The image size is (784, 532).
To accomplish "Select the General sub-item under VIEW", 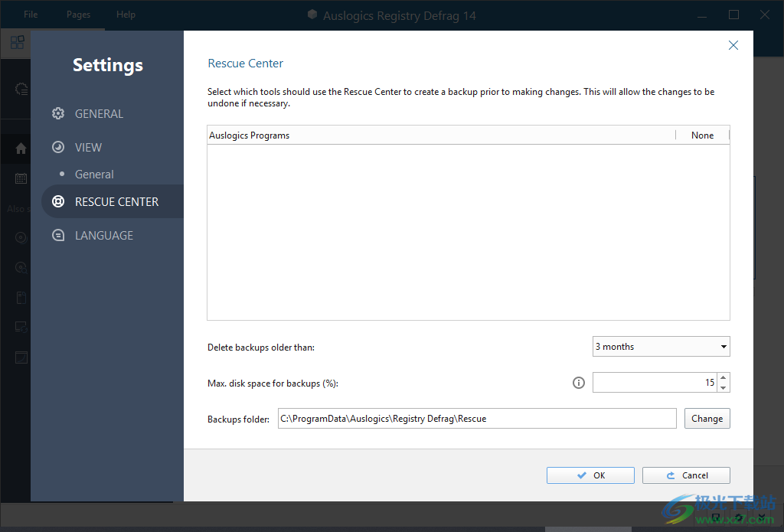I will point(94,175).
